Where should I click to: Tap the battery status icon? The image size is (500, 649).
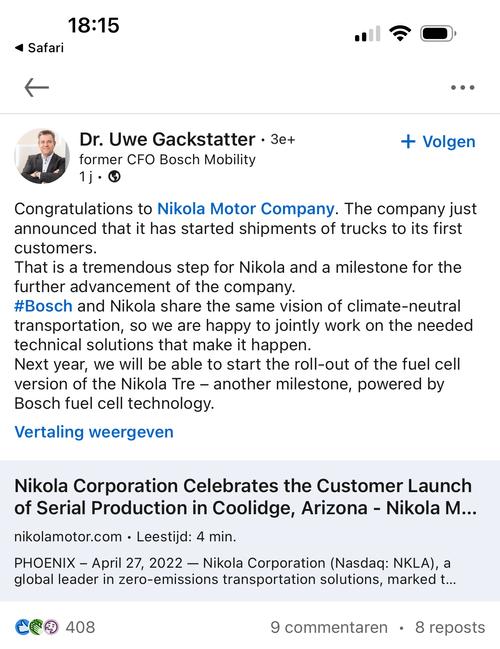click(x=438, y=33)
